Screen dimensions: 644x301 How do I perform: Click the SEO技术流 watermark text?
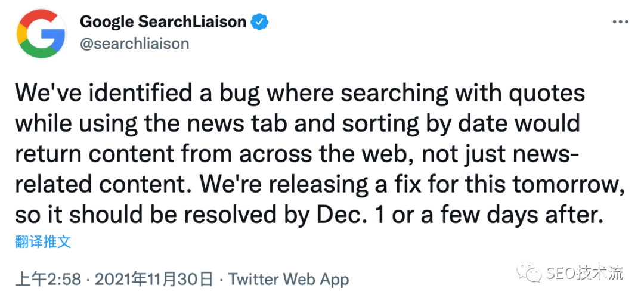[x=584, y=274]
